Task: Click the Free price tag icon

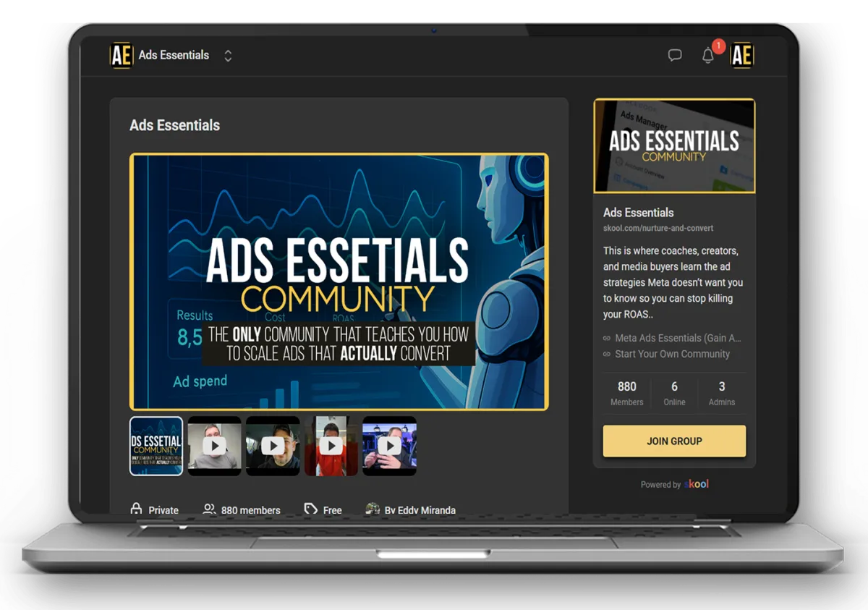Action: click(311, 509)
